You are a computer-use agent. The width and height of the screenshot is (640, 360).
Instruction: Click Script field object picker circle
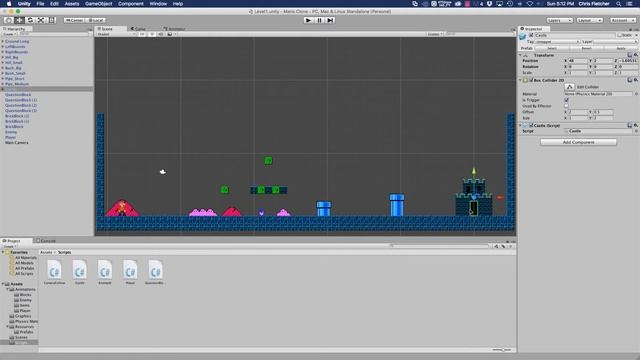(x=636, y=131)
